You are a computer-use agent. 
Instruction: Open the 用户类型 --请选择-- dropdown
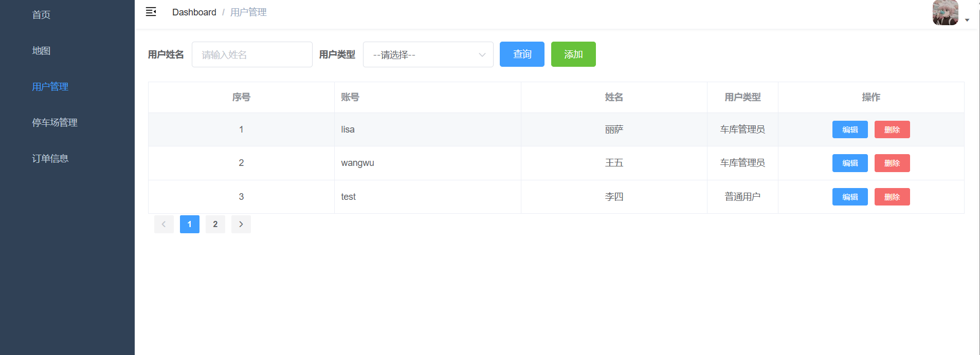tap(428, 54)
